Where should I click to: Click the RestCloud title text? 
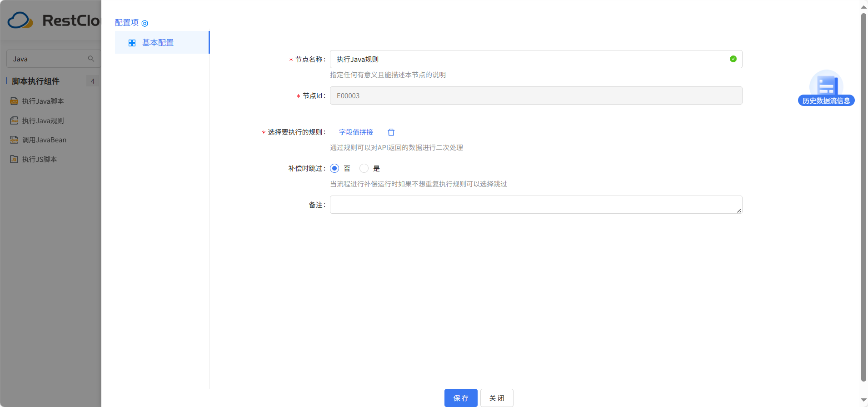[x=72, y=20]
